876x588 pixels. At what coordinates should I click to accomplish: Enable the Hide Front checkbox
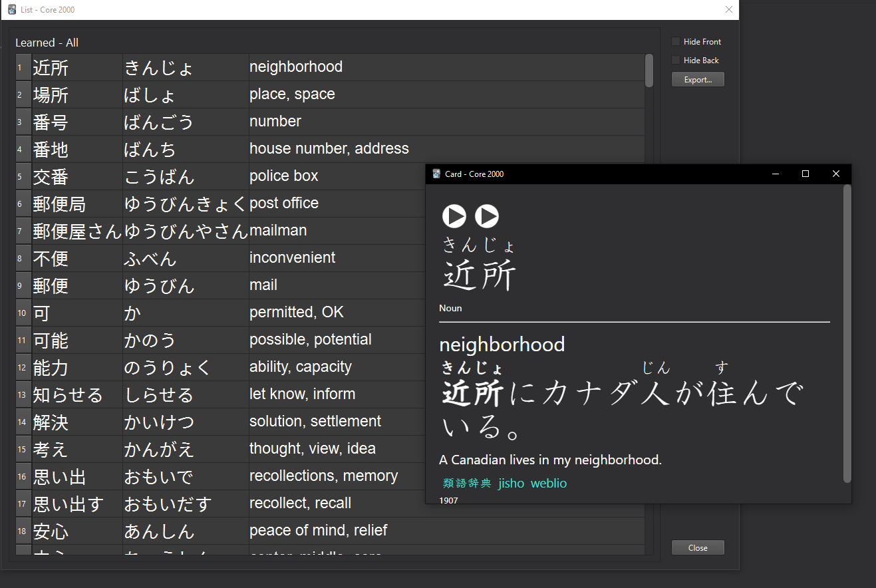(675, 41)
